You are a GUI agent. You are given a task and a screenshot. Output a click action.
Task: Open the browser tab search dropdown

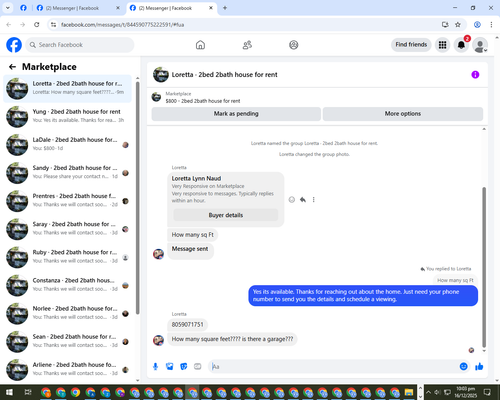(x=8, y=8)
